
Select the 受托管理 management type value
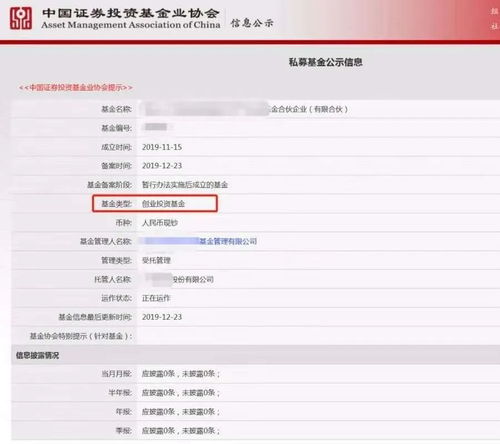(x=156, y=260)
